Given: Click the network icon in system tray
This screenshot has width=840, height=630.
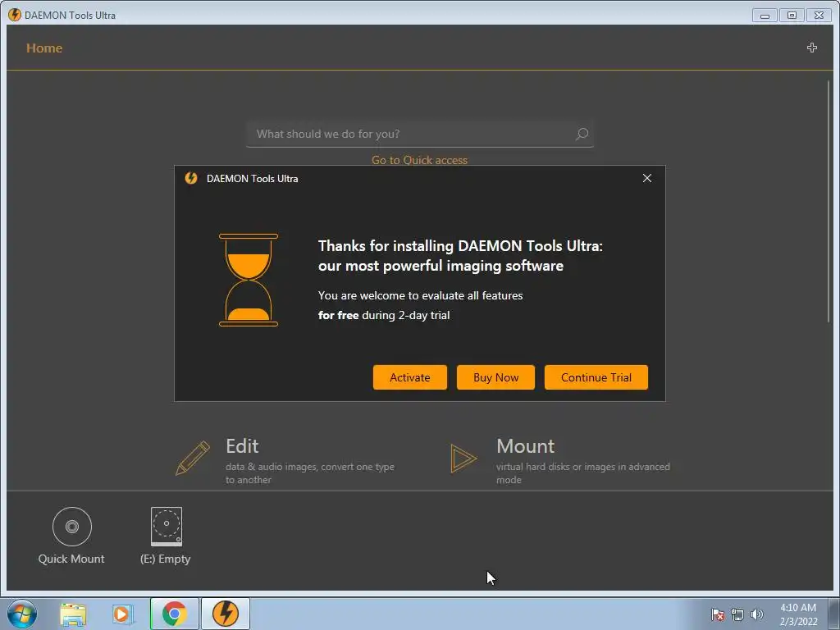Looking at the screenshot, I should (x=737, y=614).
